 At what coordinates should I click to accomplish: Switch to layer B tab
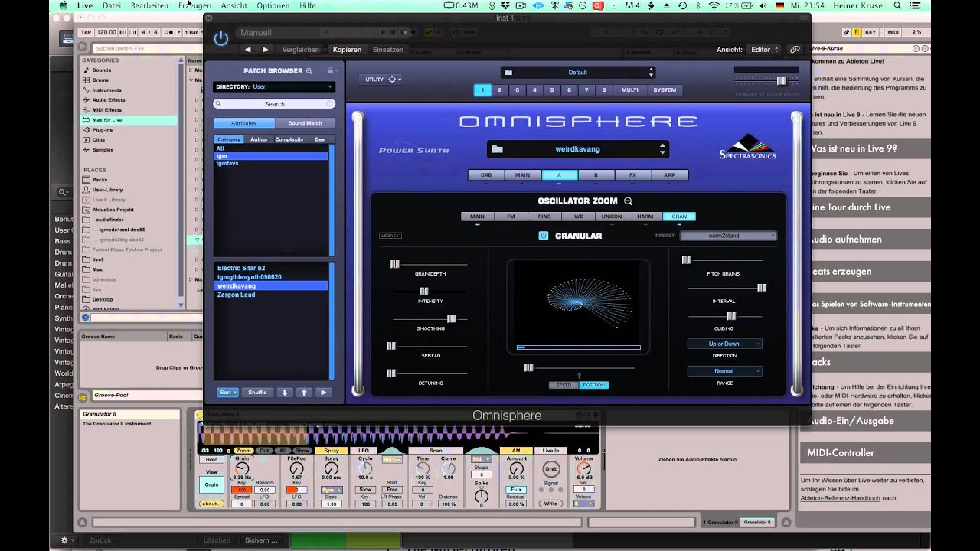click(x=596, y=175)
